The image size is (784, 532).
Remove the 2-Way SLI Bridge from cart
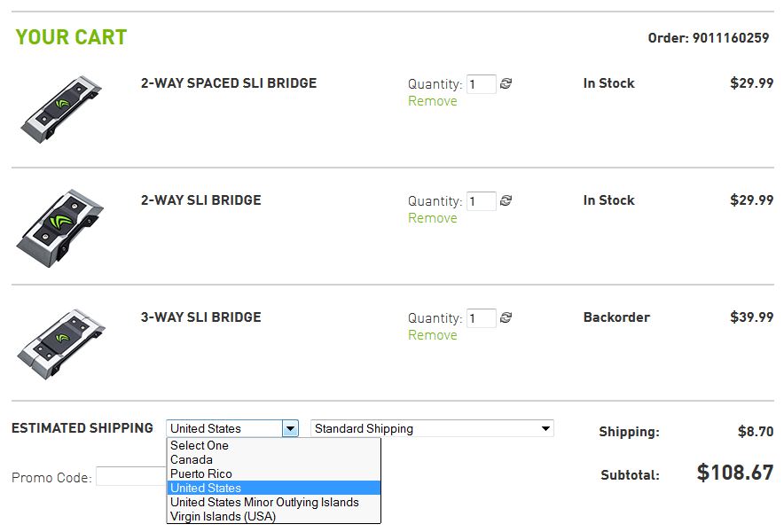click(x=432, y=218)
